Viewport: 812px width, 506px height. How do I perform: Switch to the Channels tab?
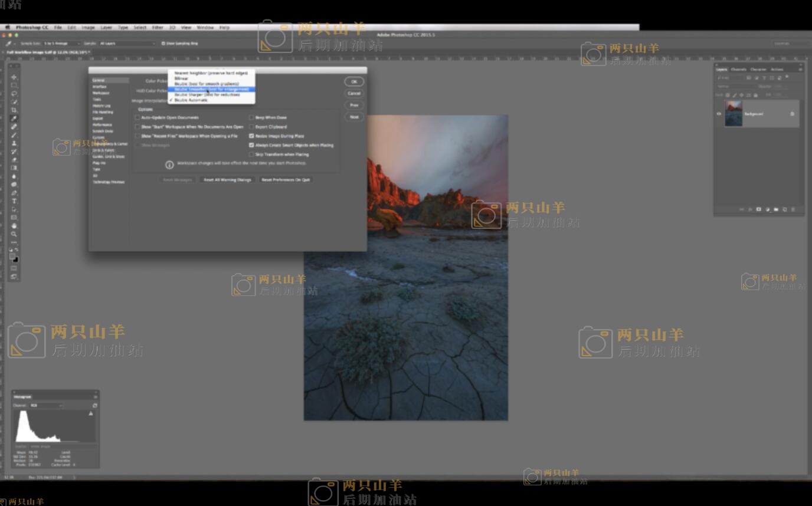coord(739,70)
